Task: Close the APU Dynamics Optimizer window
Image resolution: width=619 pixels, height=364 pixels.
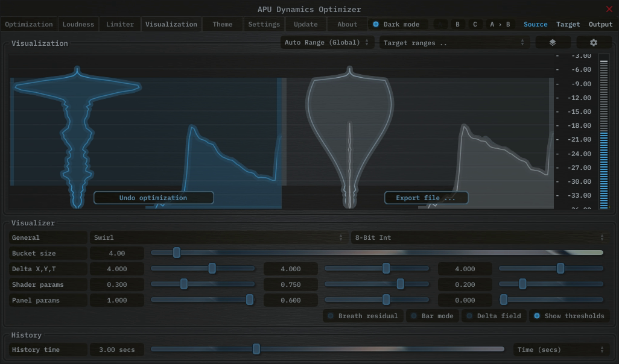Action: pos(609,9)
